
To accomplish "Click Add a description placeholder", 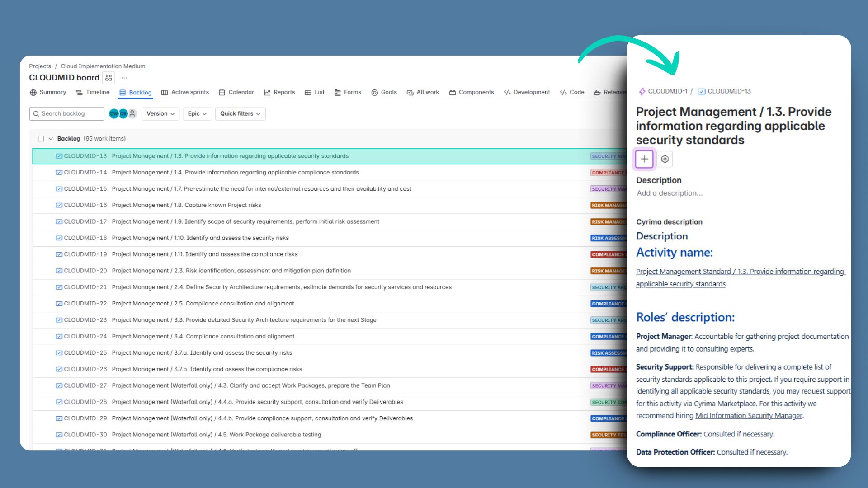I will pyautogui.click(x=670, y=193).
